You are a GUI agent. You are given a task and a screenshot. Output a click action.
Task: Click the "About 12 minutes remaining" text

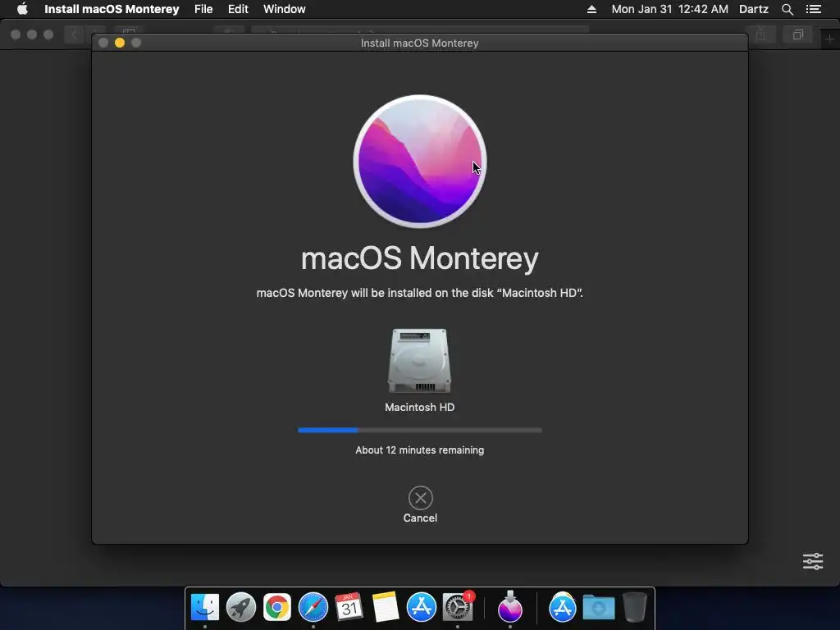(x=419, y=450)
